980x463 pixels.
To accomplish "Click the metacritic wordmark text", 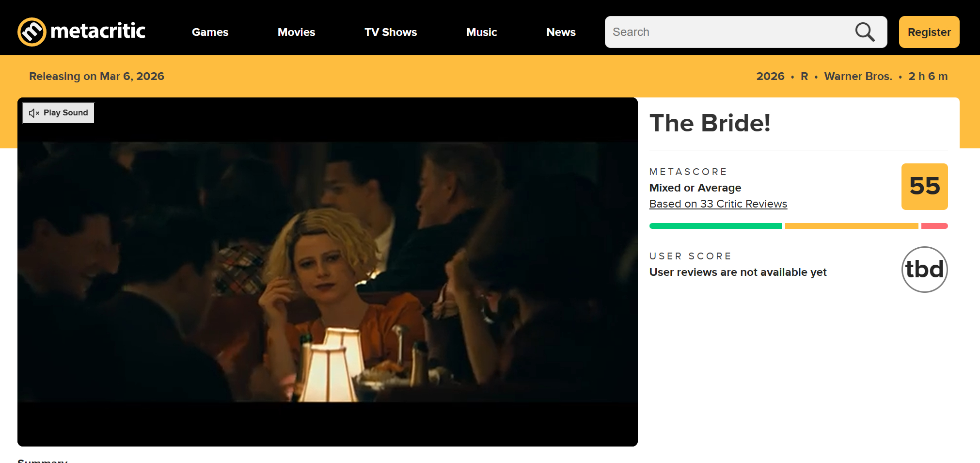I will pyautogui.click(x=98, y=31).
